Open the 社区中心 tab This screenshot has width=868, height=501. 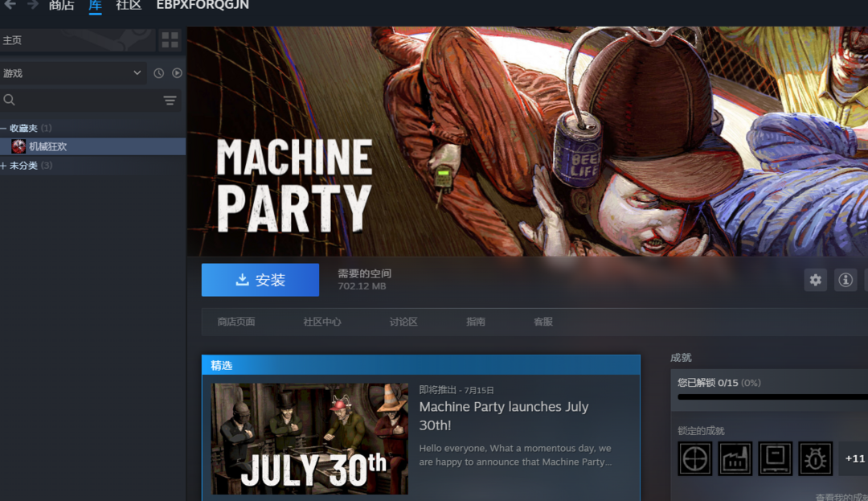coord(322,322)
